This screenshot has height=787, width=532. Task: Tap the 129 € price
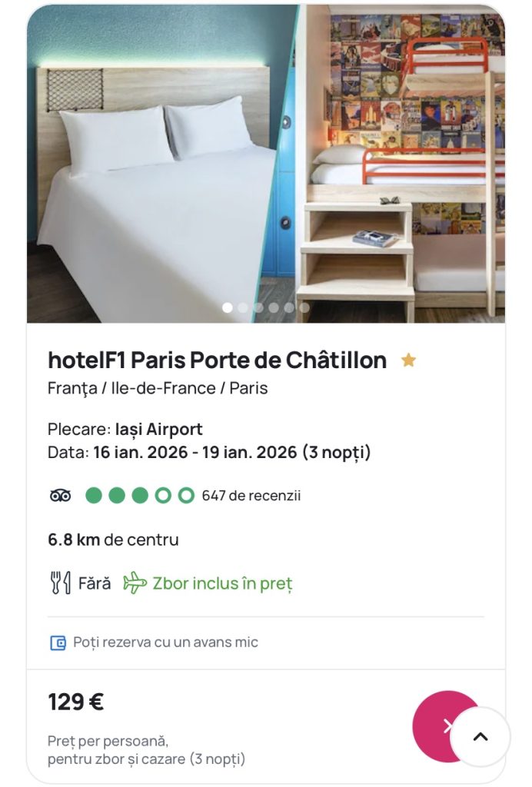(x=76, y=702)
